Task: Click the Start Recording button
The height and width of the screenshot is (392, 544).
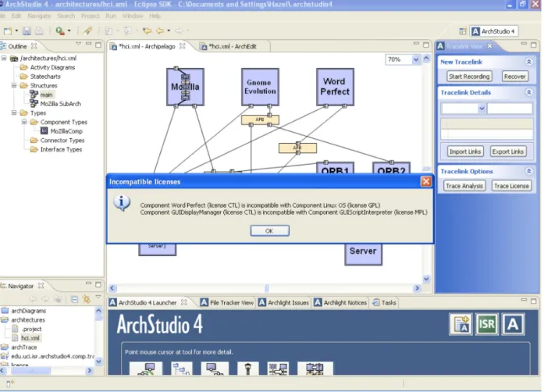Action: tap(469, 77)
